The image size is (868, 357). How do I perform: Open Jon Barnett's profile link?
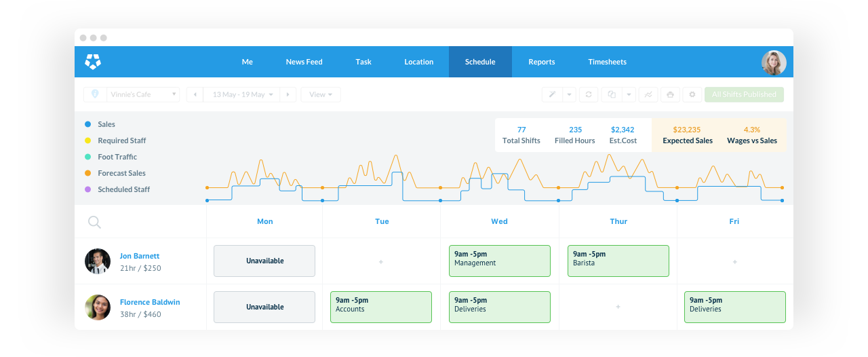(140, 256)
